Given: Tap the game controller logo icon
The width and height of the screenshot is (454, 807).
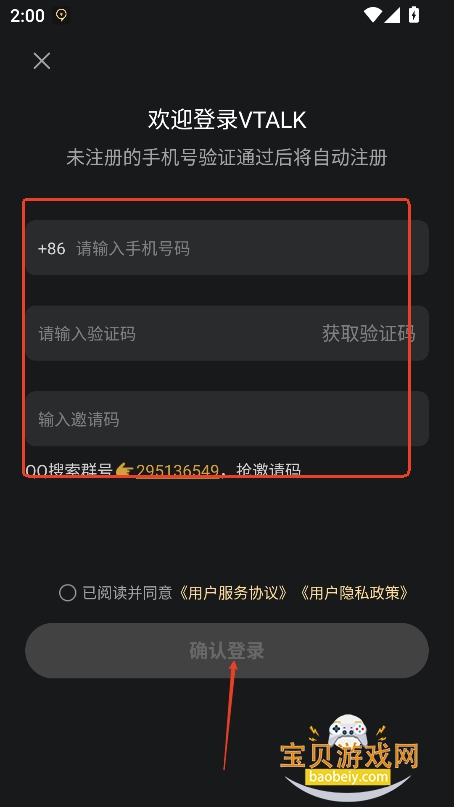Looking at the screenshot, I should coord(348,730).
